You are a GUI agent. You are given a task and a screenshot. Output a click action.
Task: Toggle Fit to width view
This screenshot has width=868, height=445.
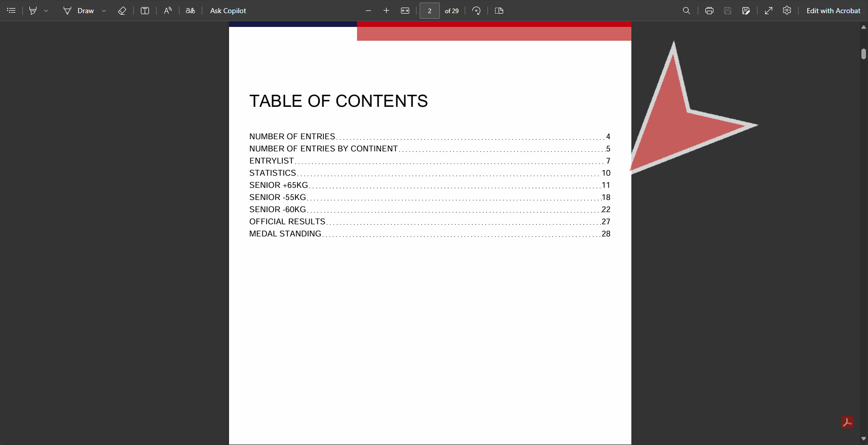[405, 11]
